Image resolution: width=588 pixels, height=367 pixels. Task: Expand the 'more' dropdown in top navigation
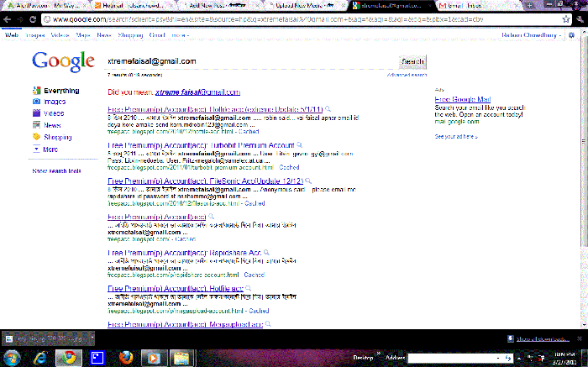pyautogui.click(x=180, y=35)
